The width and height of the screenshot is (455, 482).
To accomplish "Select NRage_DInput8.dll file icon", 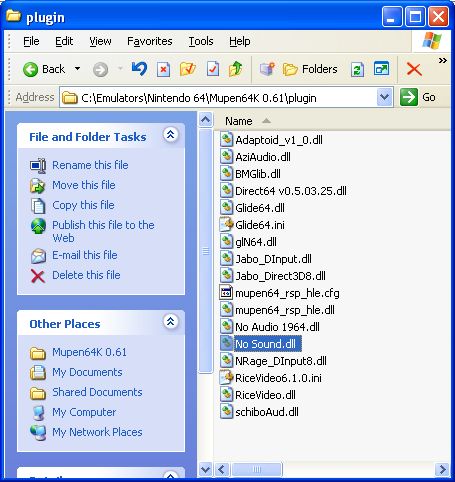I will 226,361.
